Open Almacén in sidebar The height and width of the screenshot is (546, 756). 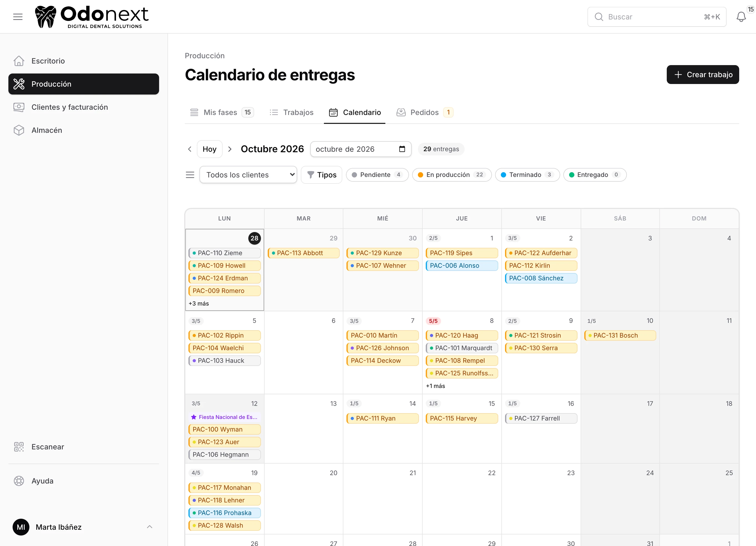point(84,130)
